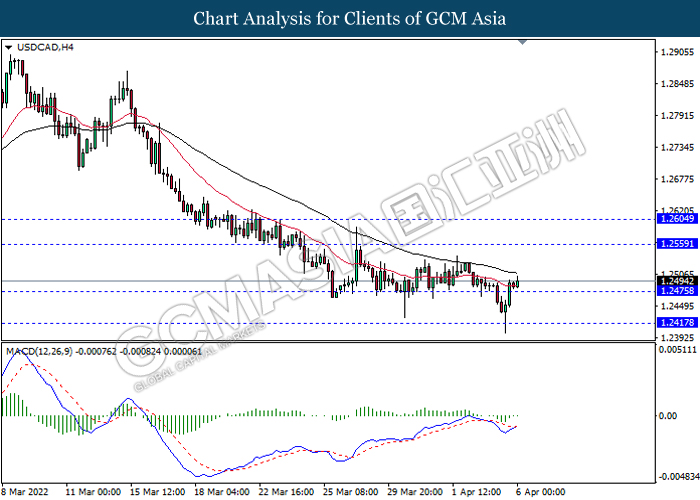Viewport: 700px width, 500px height.
Task: Click the current price label 1.24942
Action: (x=677, y=281)
